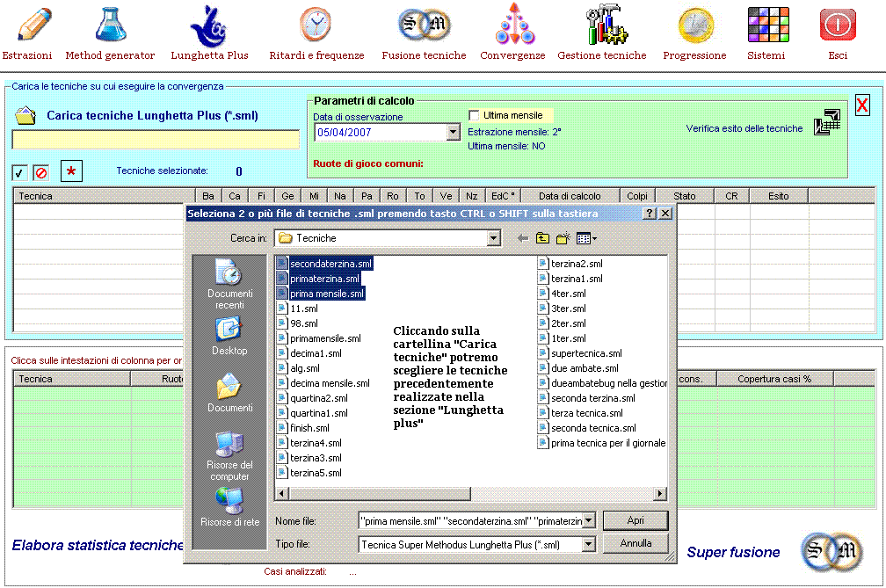Viewport: 886px width, 588px height.
Task: Open Convergenze arrows icon
Action: 514,24
